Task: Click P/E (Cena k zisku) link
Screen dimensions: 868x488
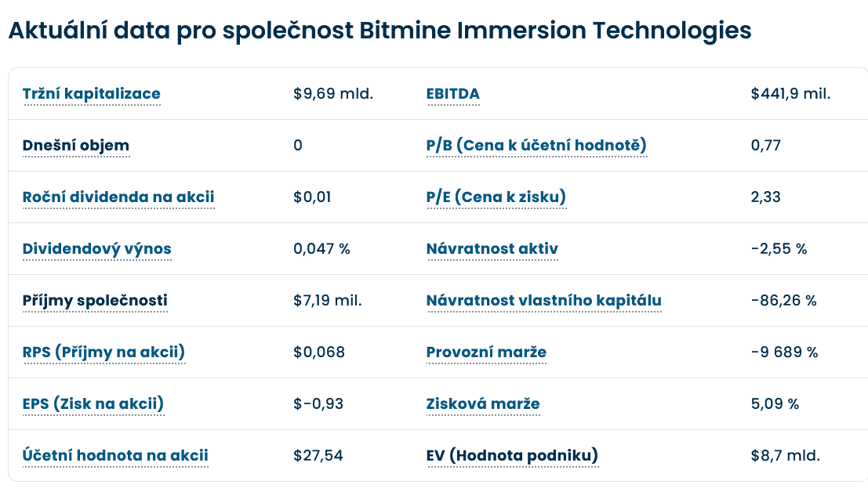Action: [496, 197]
